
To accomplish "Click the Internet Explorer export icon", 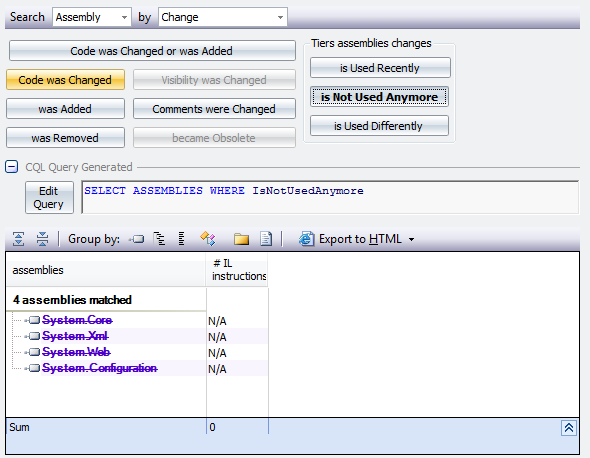I will point(306,239).
